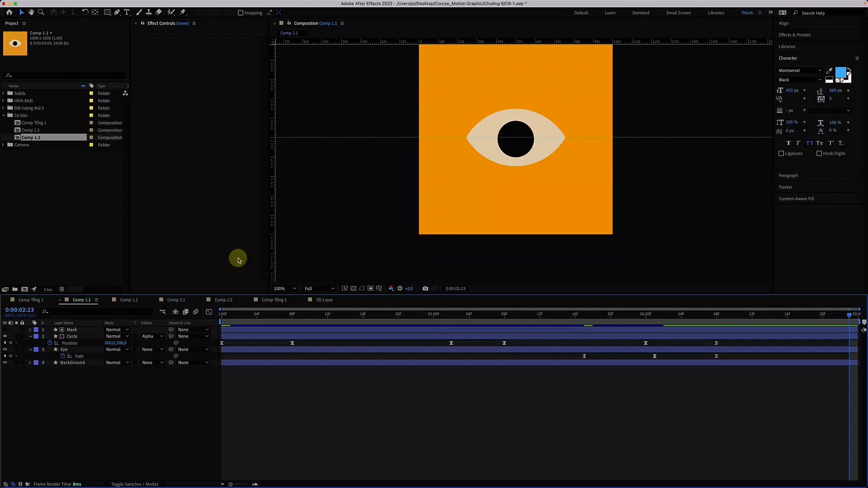The height and width of the screenshot is (488, 868).
Task: Open the Full resolution dropdown
Action: tap(320, 288)
